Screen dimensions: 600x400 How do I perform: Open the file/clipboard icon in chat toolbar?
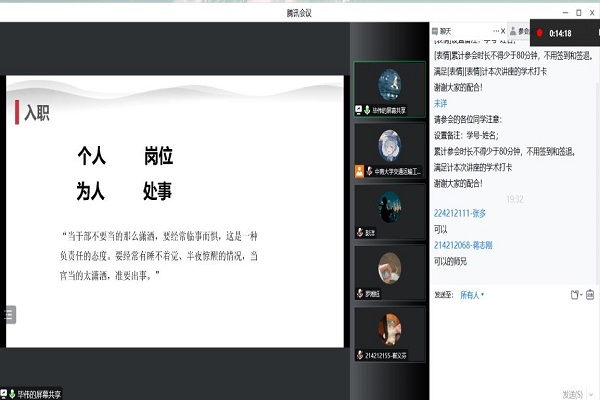click(x=574, y=295)
